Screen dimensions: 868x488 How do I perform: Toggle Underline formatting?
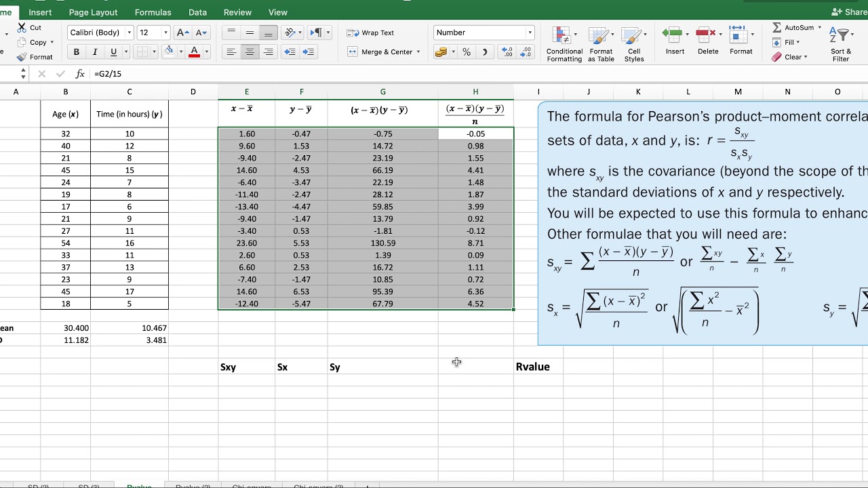click(x=113, y=52)
